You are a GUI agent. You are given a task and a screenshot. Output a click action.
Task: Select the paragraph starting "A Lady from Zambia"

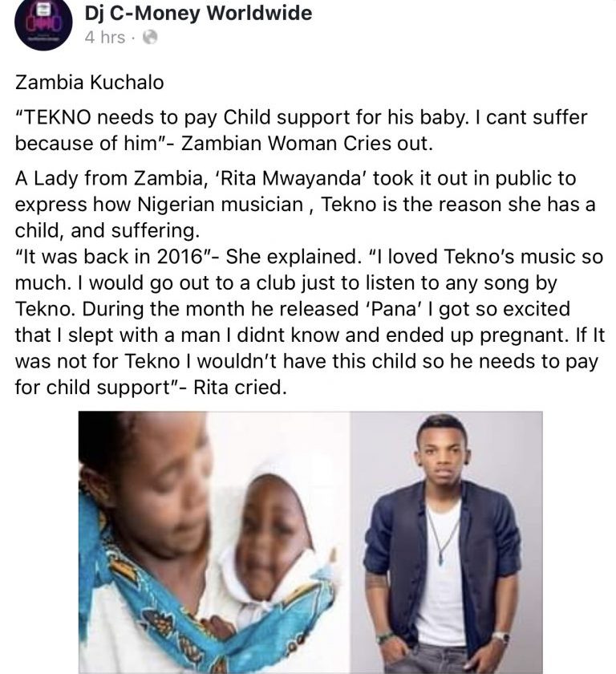305,204
